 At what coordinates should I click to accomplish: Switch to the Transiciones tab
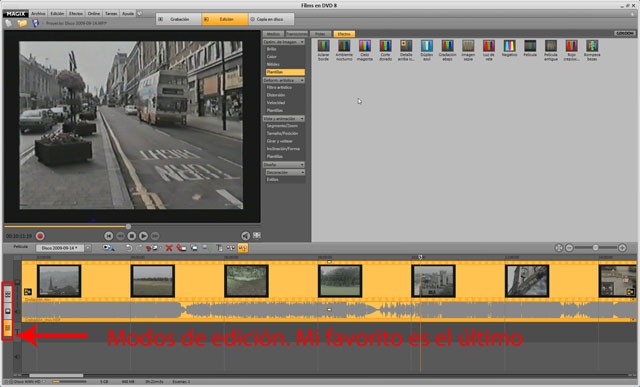[x=296, y=34]
